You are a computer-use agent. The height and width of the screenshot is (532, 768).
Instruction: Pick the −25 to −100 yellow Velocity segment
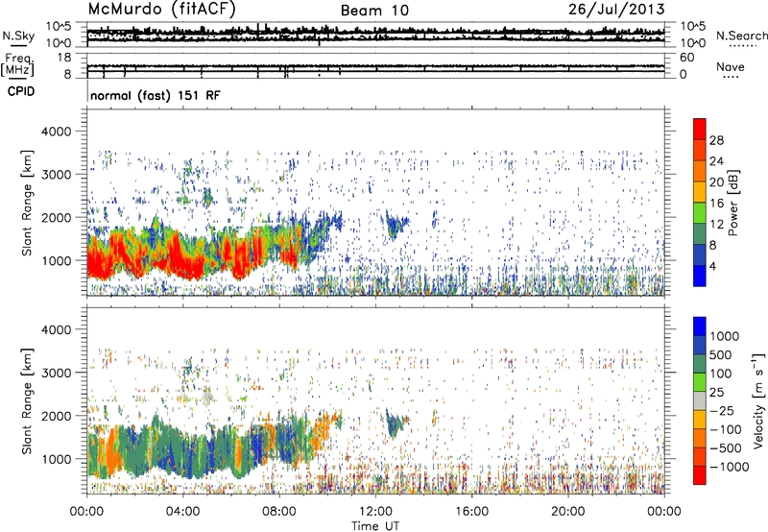coord(700,420)
